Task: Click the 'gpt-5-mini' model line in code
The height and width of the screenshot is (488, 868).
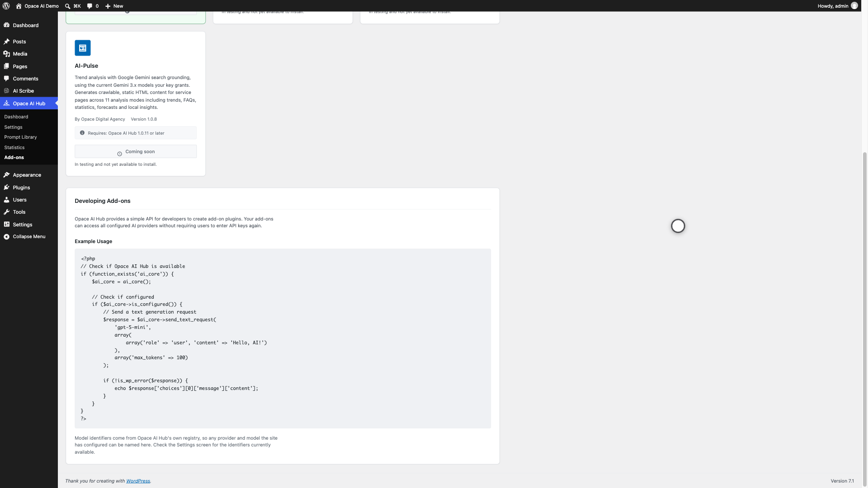Action: pyautogui.click(x=133, y=328)
